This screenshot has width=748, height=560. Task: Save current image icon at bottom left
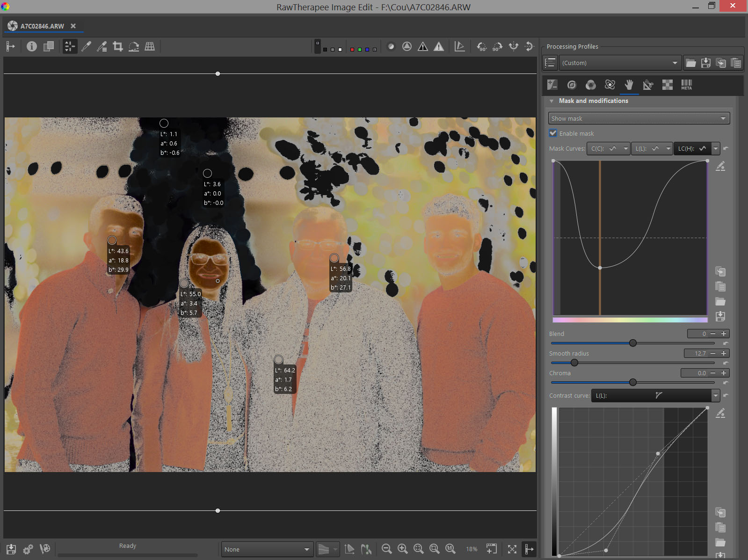coord(11,549)
